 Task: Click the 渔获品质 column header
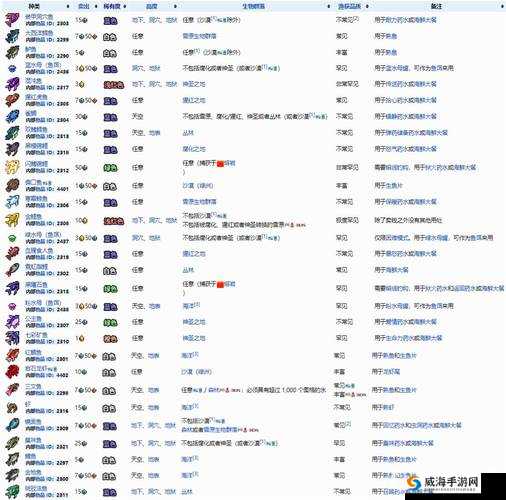[x=350, y=6]
